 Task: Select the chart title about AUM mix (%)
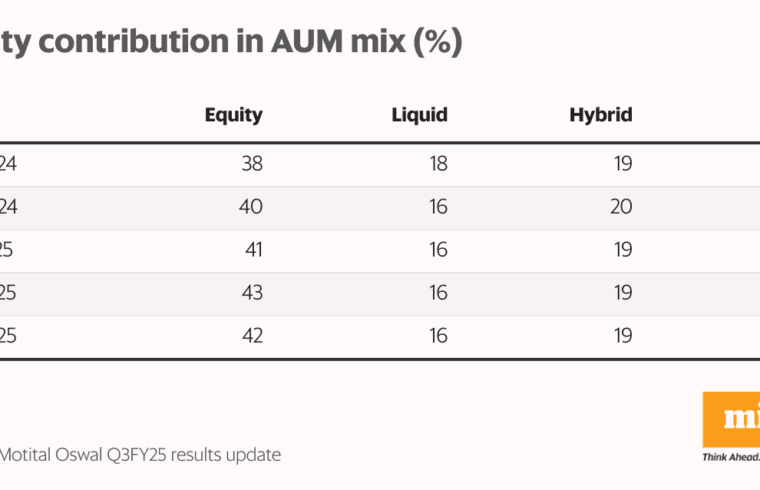[x=230, y=43]
